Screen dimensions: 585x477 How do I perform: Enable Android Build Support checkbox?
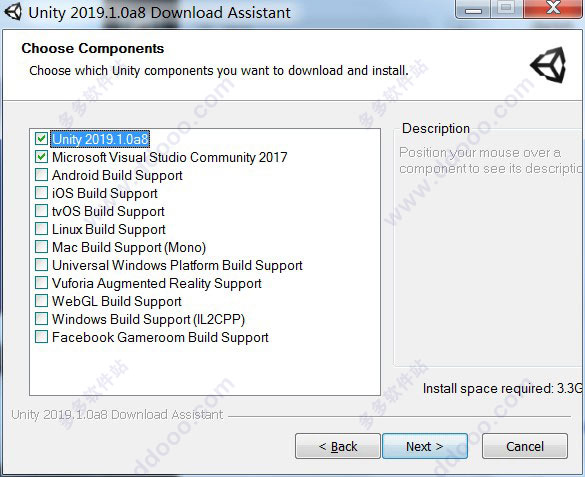(x=41, y=175)
